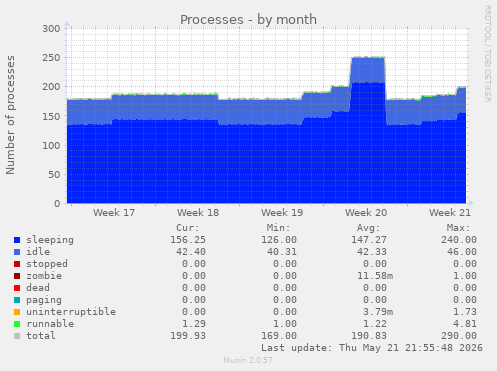Click uninterruptible maximum value 1.73
This screenshot has height=371, width=497.
465,312
